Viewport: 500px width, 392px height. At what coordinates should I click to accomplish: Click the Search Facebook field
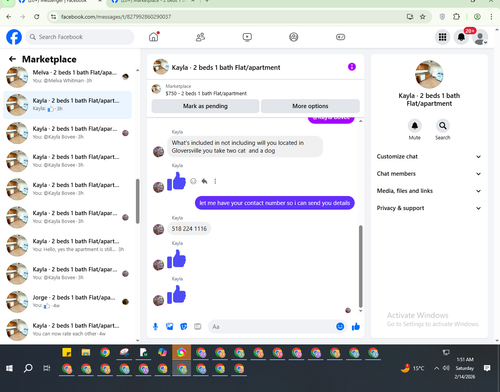pos(80,37)
